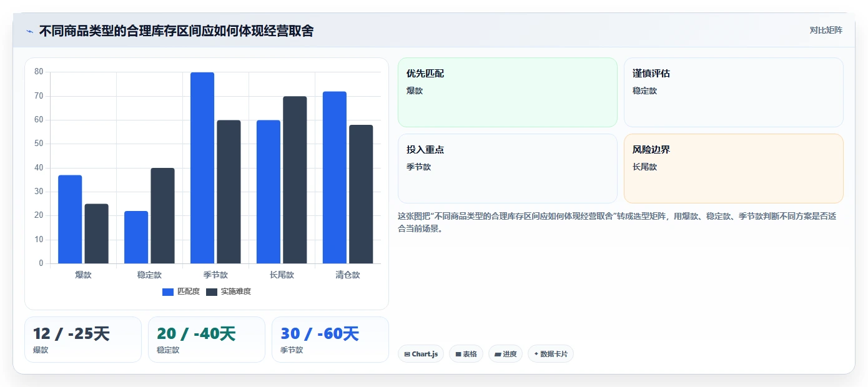Open the 风险边界 card
Image resolution: width=868 pixels, height=387 pixels.
[733, 169]
